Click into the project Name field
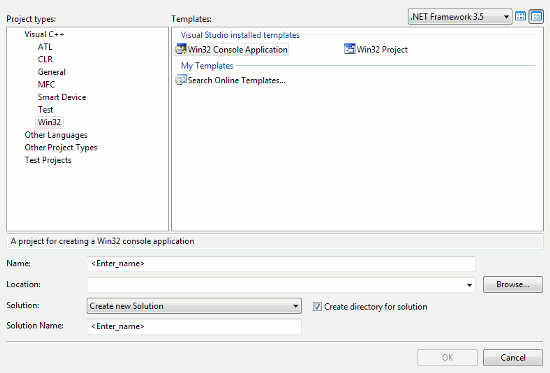Image resolution: width=550 pixels, height=373 pixels. point(281,264)
